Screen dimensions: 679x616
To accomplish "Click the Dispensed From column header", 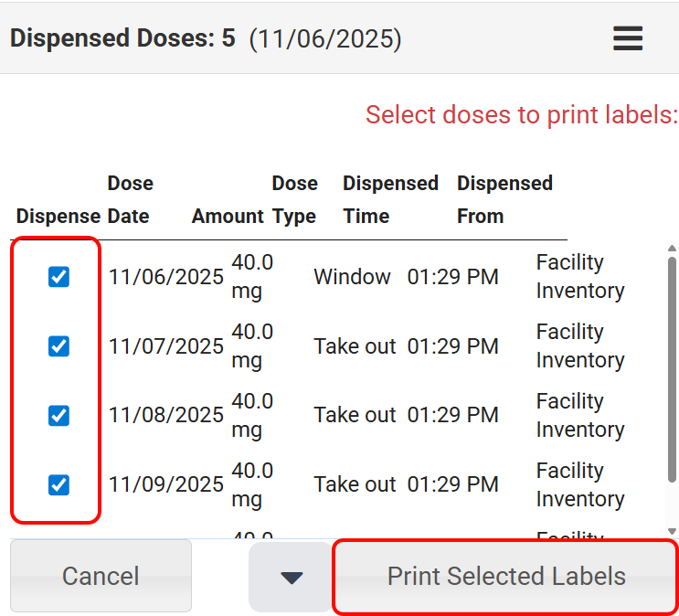I will click(504, 200).
